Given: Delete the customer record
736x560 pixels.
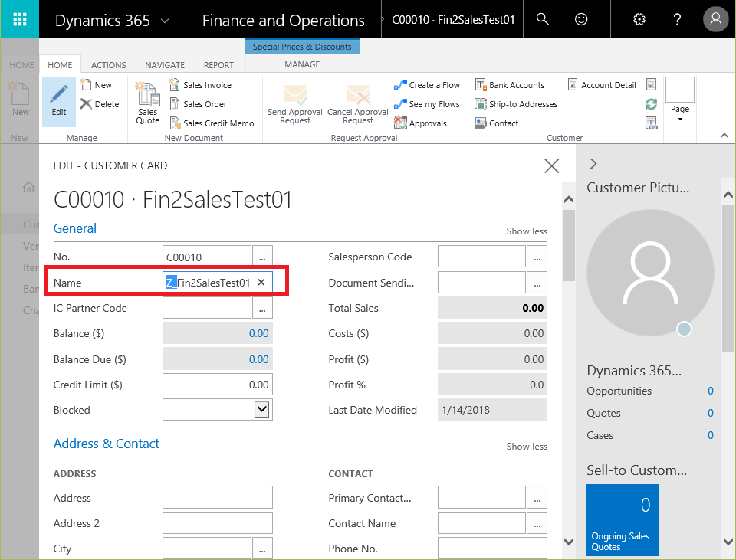Looking at the screenshot, I should pos(100,104).
